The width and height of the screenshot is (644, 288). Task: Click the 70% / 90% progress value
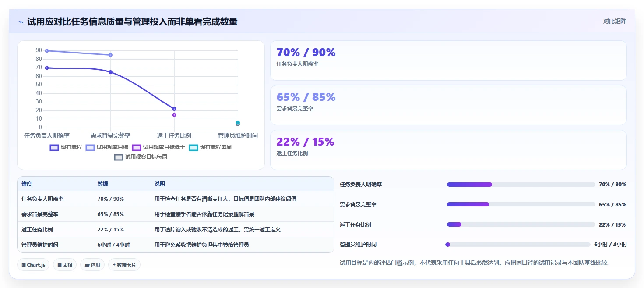[612, 185]
